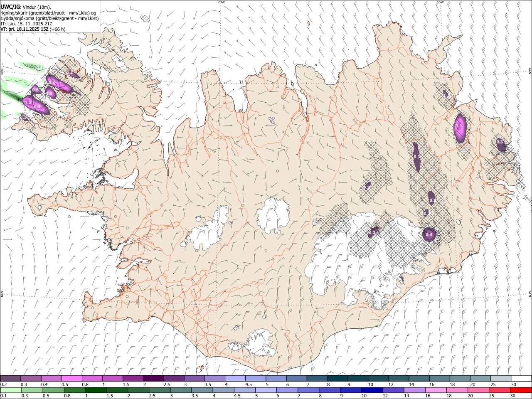Click the '0.9' precipitation value label
Image resolution: width=532 pixels, height=399 pixels.
(37, 107)
